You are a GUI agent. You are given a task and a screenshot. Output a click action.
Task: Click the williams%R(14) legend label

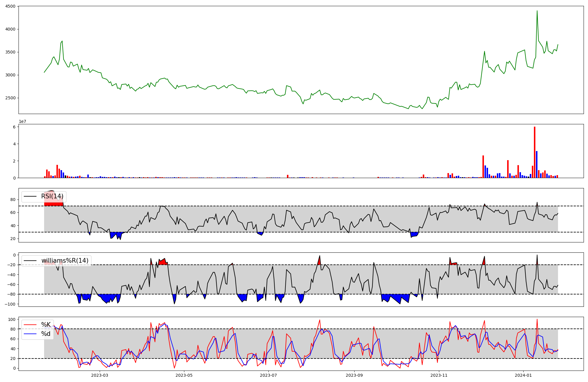[x=65, y=261]
